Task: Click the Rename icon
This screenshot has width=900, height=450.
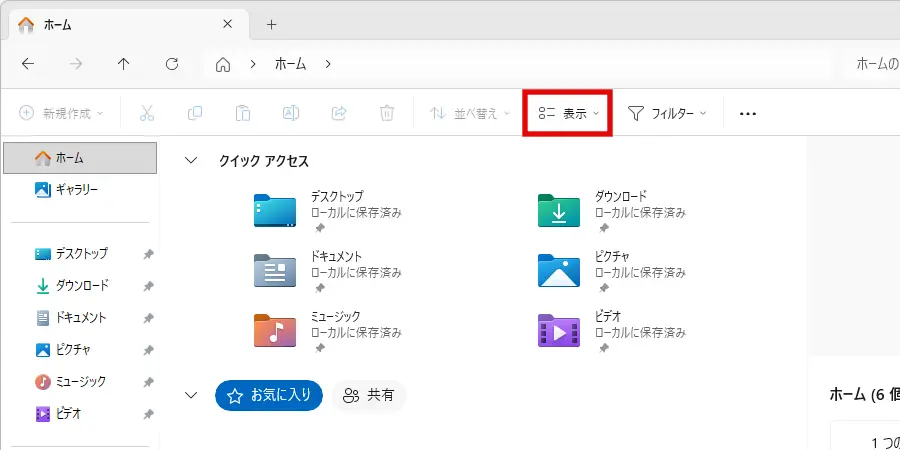Action: tap(291, 113)
